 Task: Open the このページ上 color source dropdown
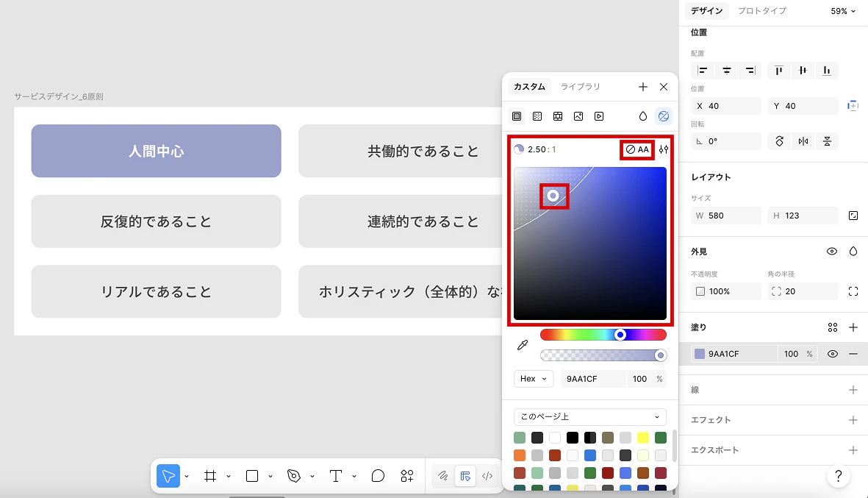(x=589, y=416)
